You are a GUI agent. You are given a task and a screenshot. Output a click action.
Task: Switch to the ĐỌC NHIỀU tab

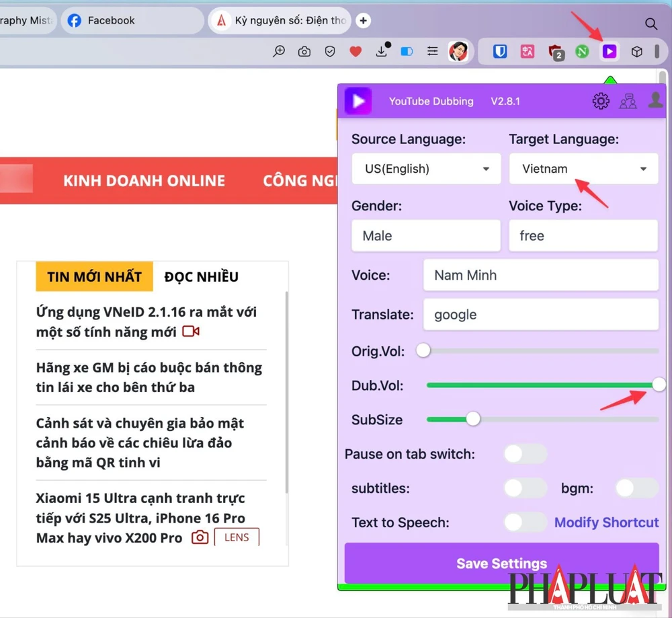point(201,276)
